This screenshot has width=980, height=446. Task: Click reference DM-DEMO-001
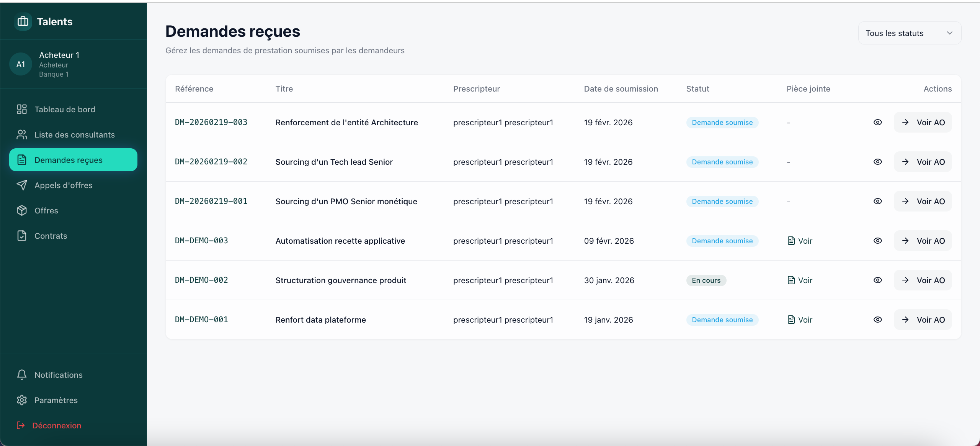[201, 320]
